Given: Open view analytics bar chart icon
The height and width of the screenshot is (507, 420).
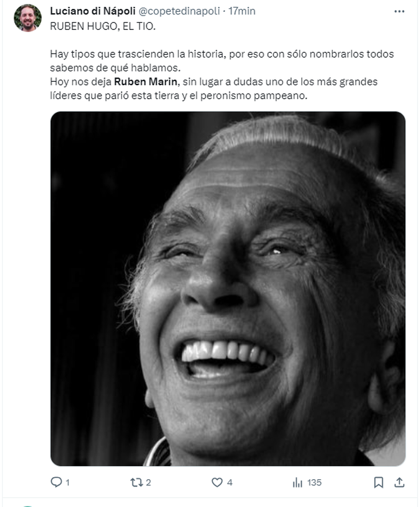Looking at the screenshot, I should tap(297, 482).
